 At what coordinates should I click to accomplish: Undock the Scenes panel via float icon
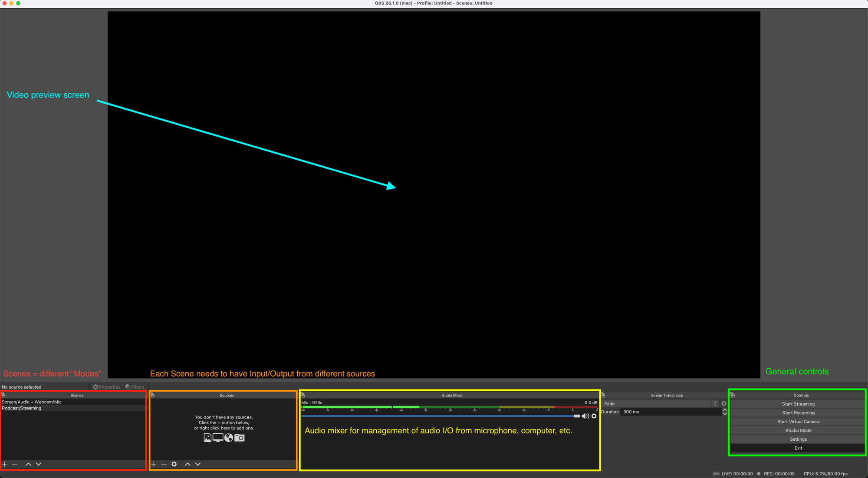[3, 395]
